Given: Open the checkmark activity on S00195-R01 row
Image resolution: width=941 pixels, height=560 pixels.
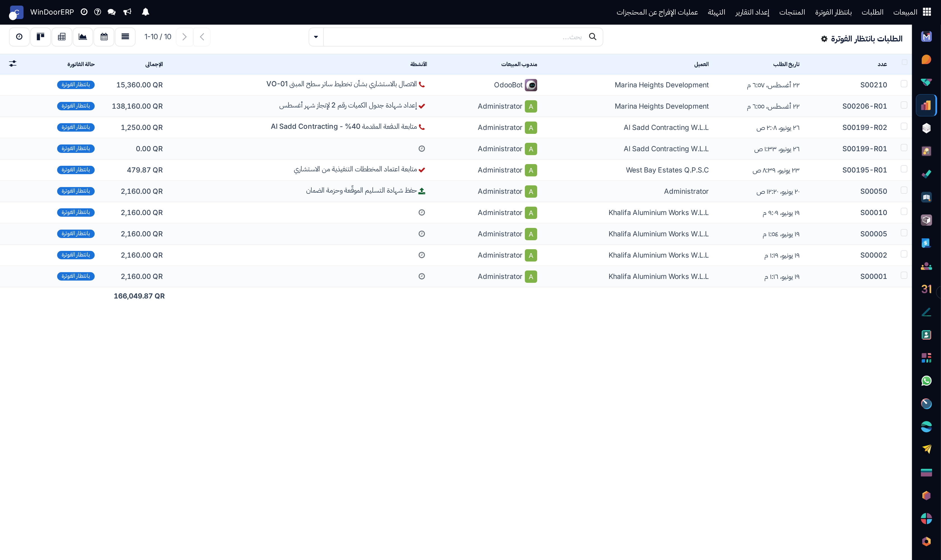Looking at the screenshot, I should (422, 170).
